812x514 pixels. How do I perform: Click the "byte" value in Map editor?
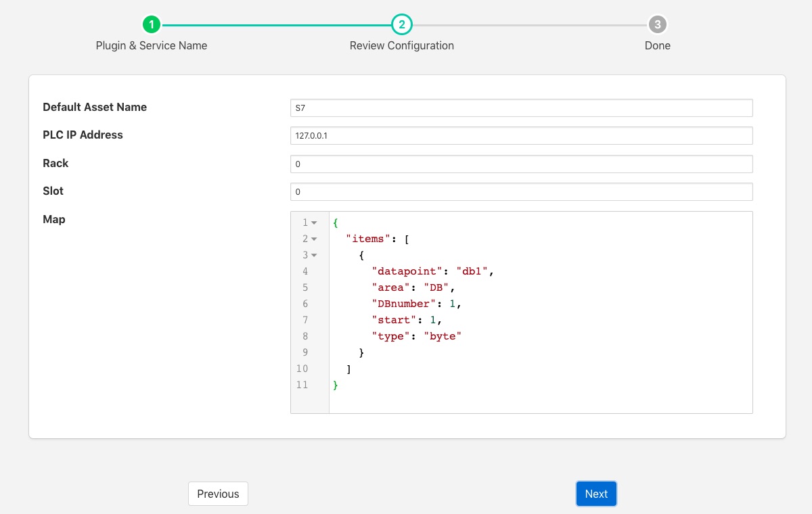[443, 336]
